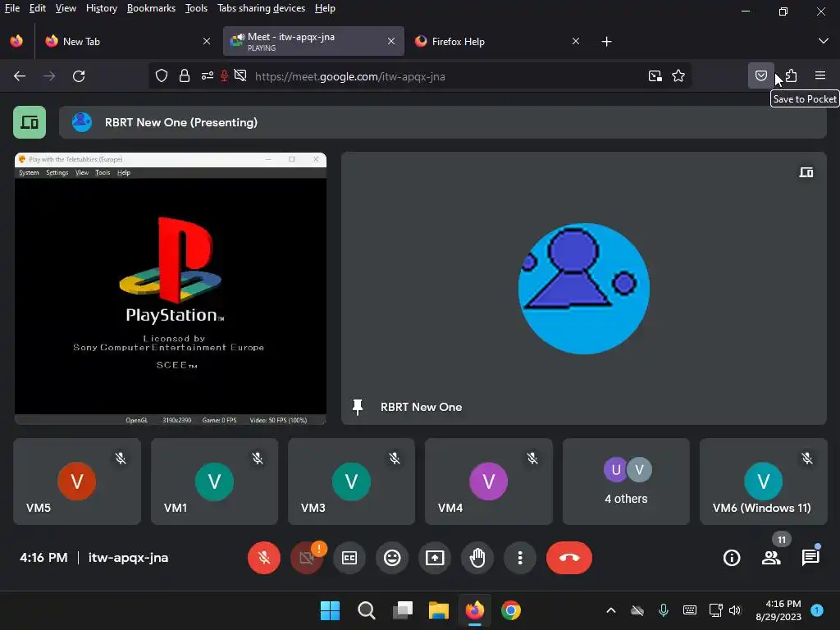This screenshot has width=840, height=630.
Task: Open Firefox extensions button
Action: coord(792,75)
